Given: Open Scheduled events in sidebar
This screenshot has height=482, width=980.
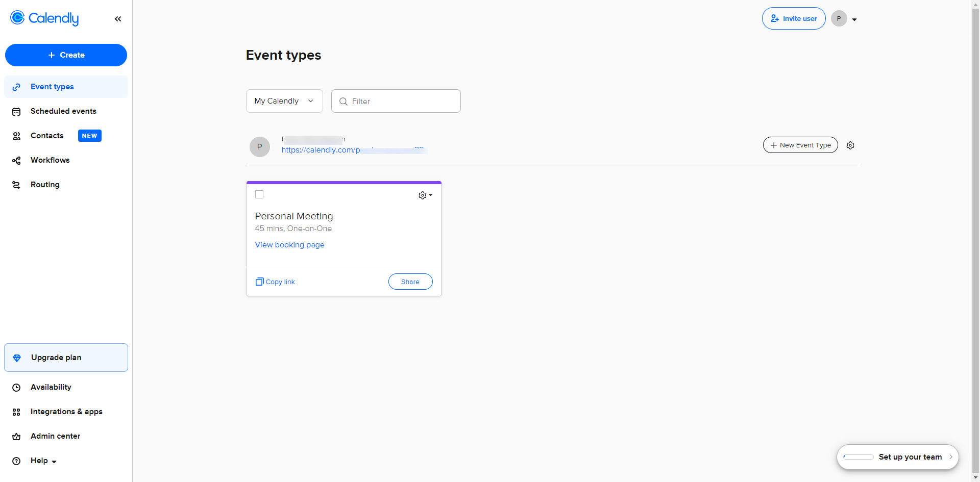Looking at the screenshot, I should click(66, 111).
